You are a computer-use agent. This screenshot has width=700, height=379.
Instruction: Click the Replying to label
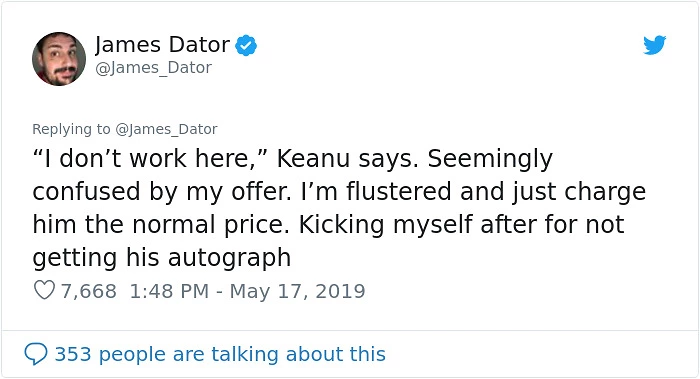click(x=71, y=129)
